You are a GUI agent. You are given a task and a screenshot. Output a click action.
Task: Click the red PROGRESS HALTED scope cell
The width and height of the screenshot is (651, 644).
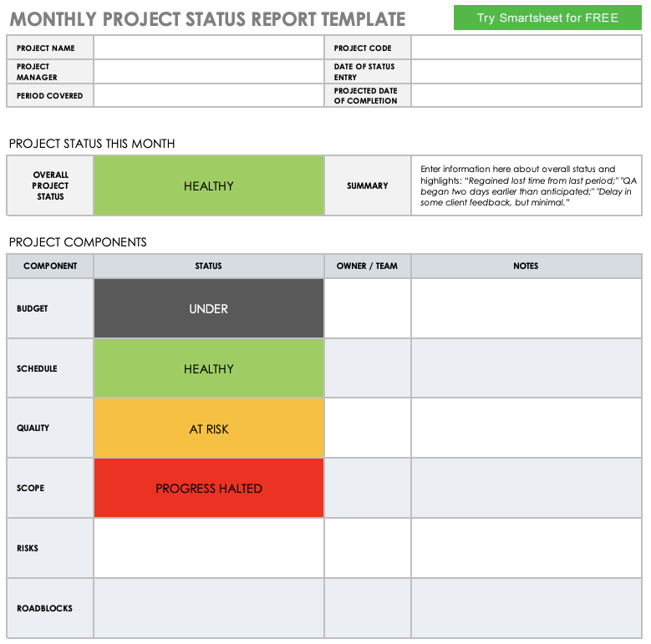coord(208,488)
